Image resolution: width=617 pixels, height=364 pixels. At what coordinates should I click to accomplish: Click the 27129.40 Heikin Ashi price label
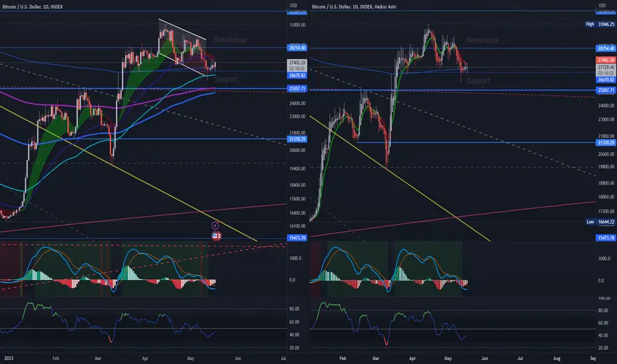pos(606,68)
